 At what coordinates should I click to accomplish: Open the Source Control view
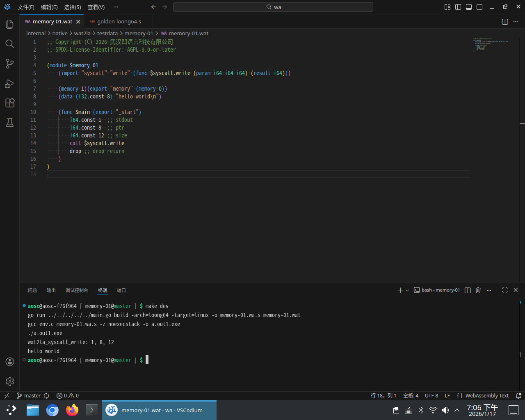10,64
